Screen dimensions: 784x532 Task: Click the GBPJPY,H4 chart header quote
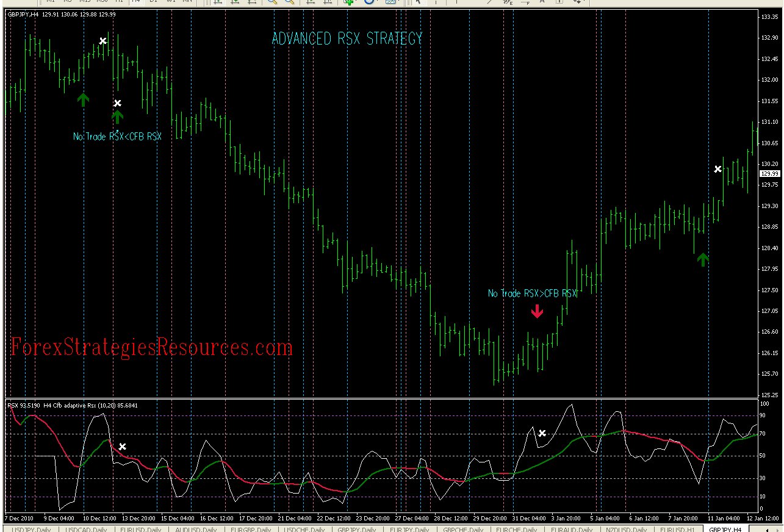click(x=62, y=14)
